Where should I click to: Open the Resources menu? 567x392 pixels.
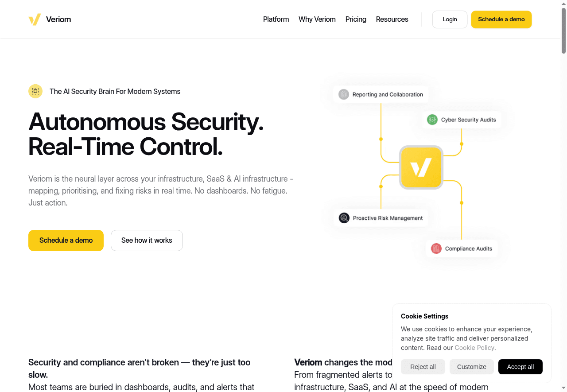point(392,19)
